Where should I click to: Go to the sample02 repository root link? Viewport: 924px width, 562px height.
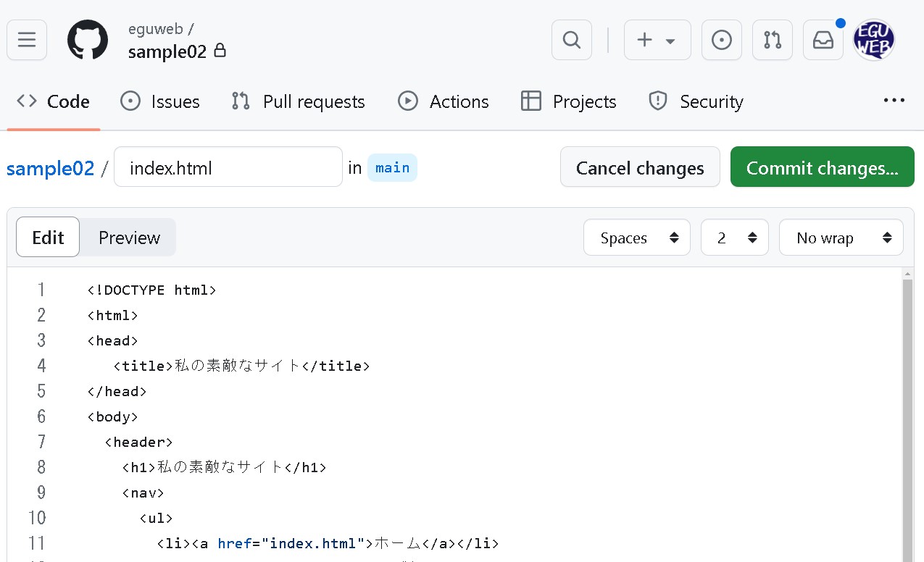coord(50,168)
